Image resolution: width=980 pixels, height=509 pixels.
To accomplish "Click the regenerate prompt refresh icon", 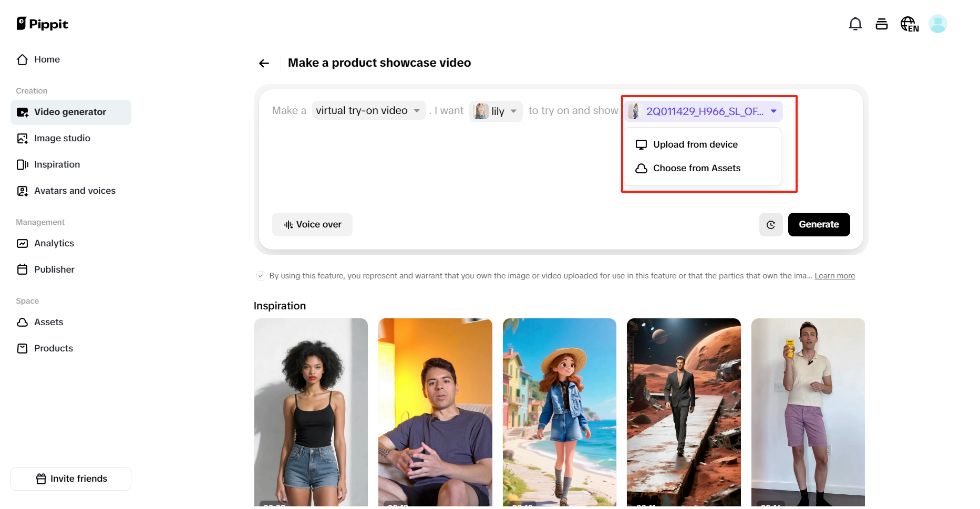I will (x=771, y=225).
